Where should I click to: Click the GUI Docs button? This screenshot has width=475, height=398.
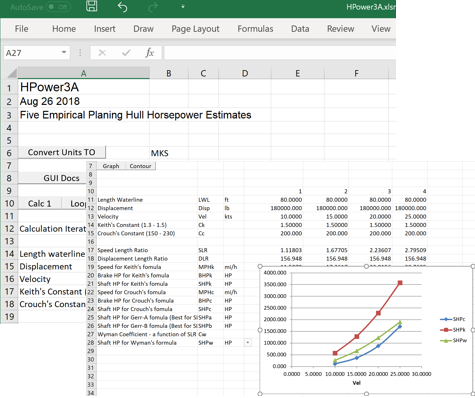pos(53,178)
